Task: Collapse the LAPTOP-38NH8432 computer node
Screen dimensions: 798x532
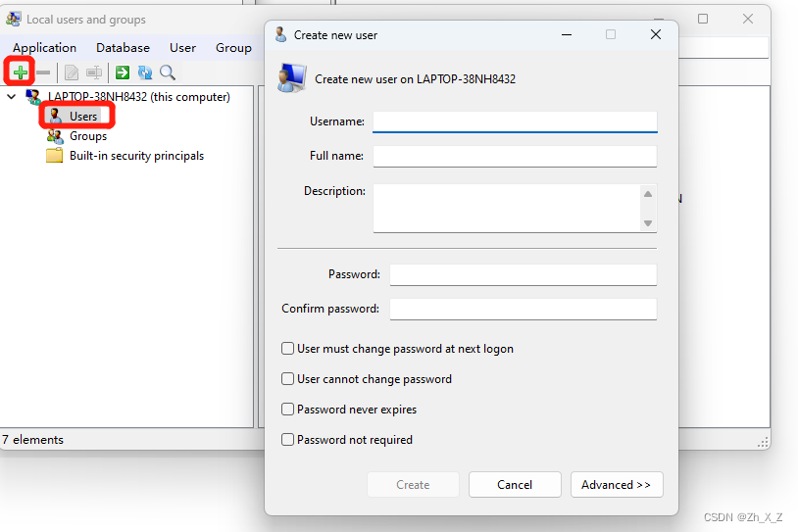Action: click(12, 97)
